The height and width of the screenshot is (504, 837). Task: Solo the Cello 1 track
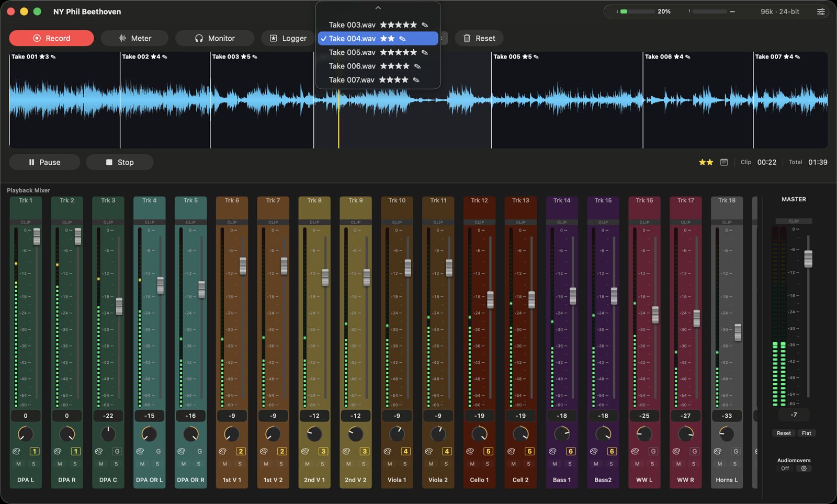[487, 464]
